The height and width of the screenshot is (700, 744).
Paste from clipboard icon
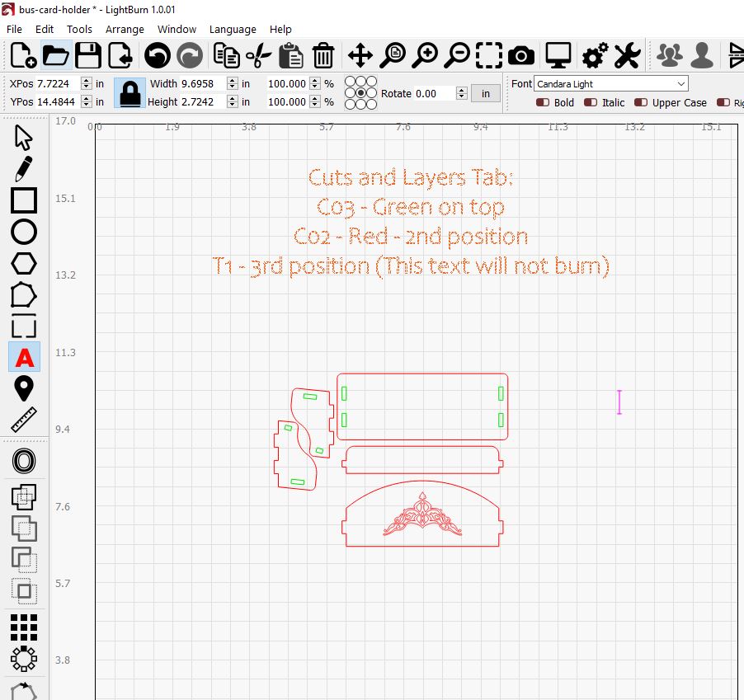tap(290, 55)
